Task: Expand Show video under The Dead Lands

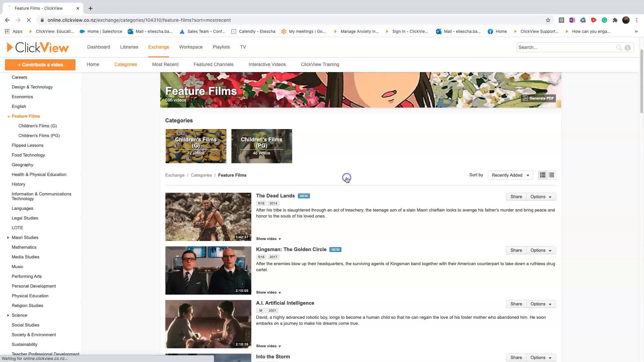Action: coord(268,239)
